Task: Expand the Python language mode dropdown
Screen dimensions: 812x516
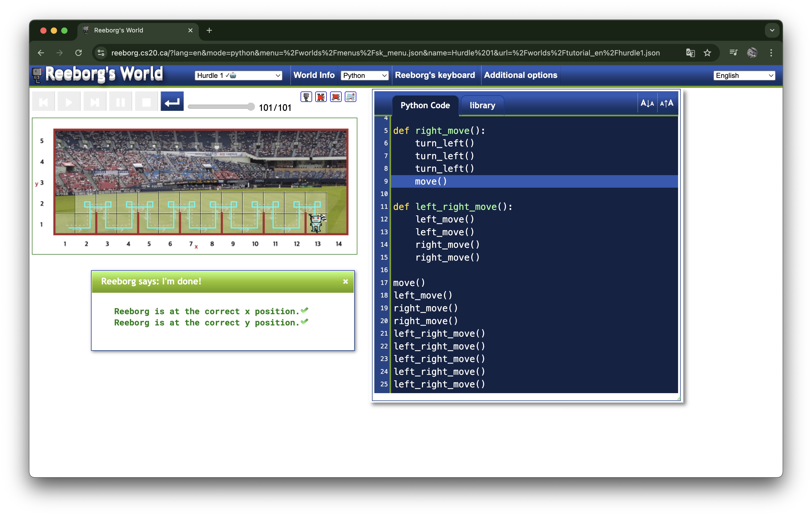Action: coord(364,76)
